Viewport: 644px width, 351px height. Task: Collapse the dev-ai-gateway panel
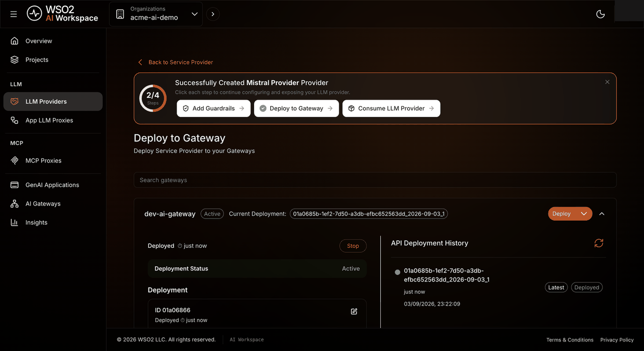pos(602,214)
